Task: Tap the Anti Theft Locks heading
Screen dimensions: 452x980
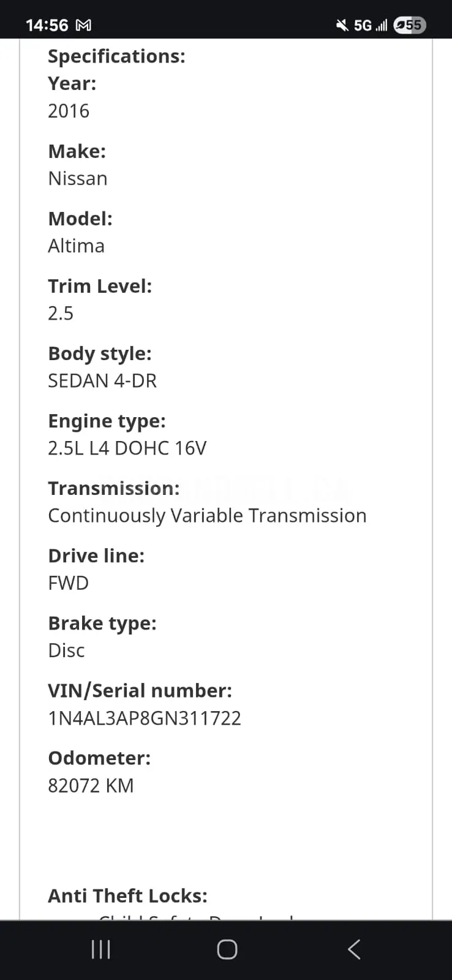Action: tap(127, 895)
